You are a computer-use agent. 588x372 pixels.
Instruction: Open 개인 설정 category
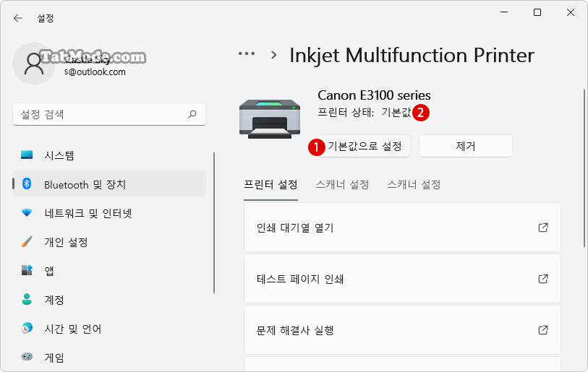[x=109, y=242]
